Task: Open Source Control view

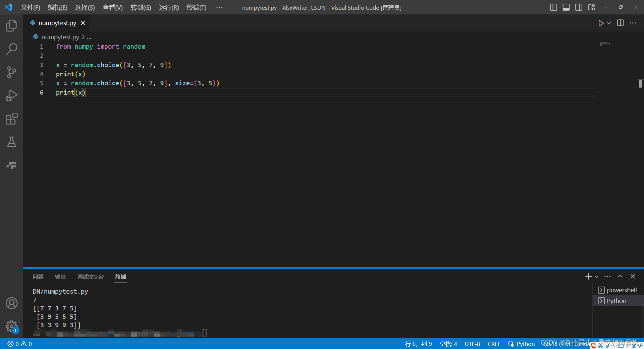Action: 11,72
